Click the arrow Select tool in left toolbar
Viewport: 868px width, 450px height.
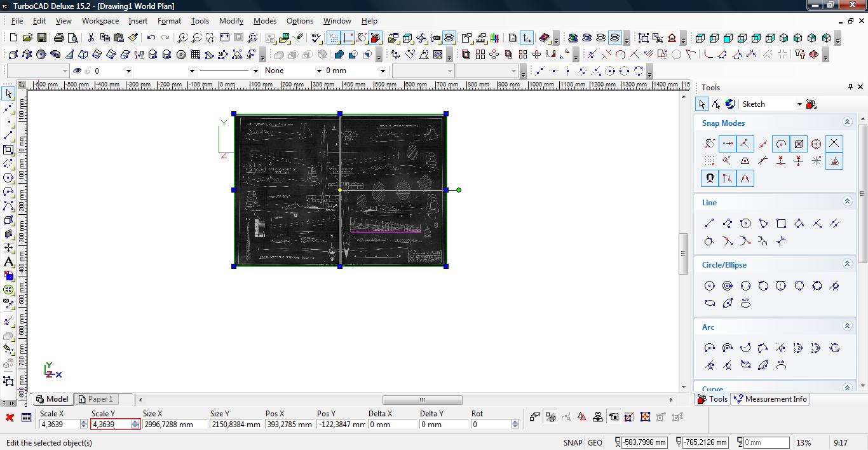click(x=8, y=93)
